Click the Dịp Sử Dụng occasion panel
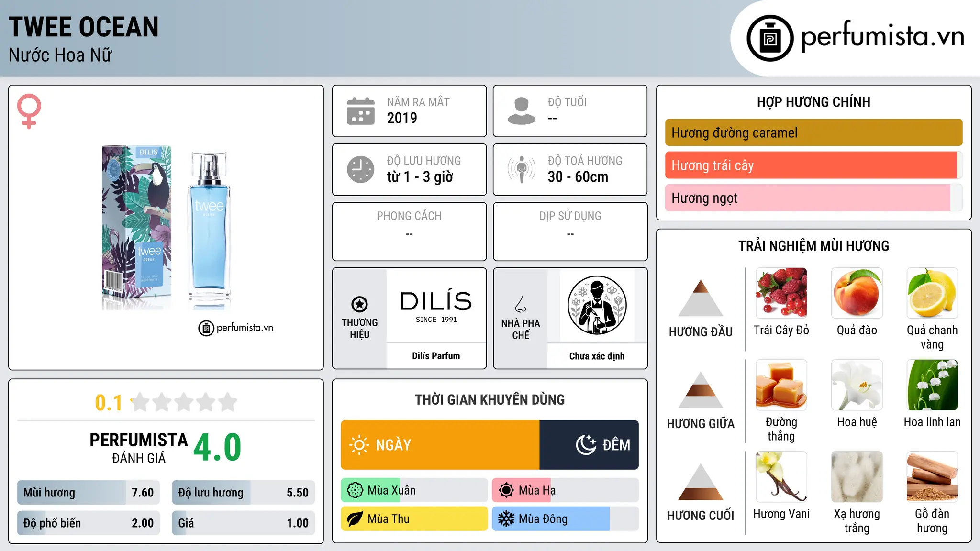Screen dimensions: 980x551 click(x=570, y=231)
